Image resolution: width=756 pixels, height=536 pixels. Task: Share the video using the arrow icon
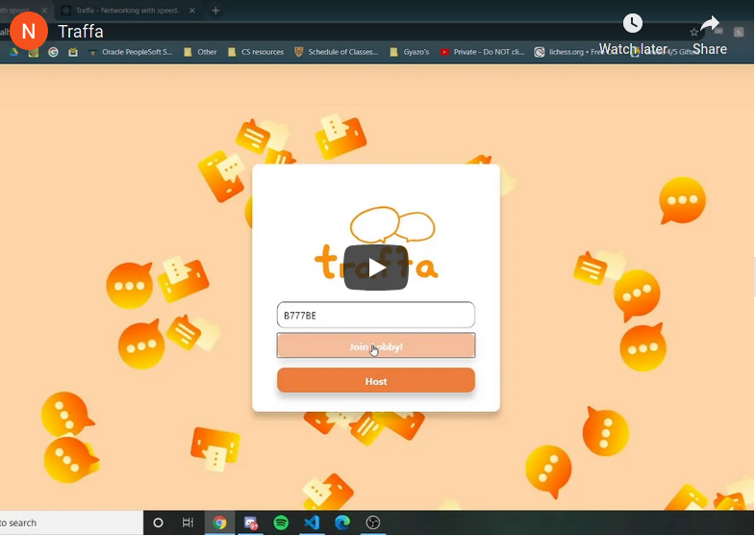pos(710,36)
